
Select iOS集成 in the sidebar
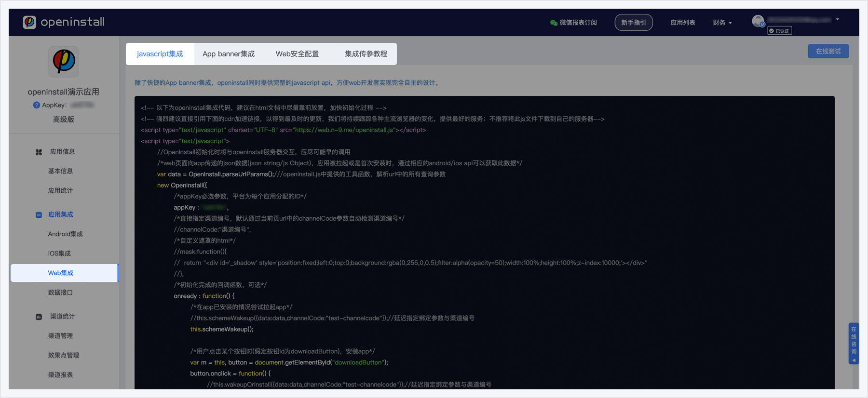pyautogui.click(x=59, y=253)
